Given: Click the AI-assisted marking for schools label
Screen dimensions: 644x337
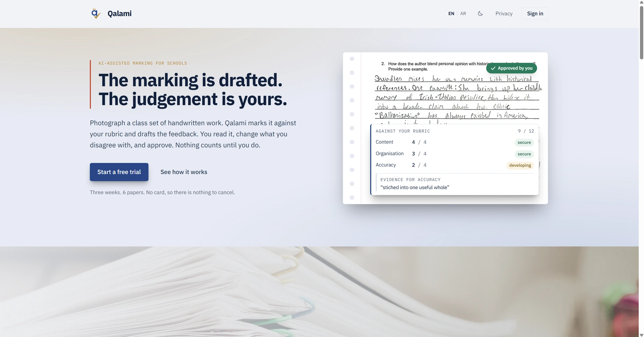Looking at the screenshot, I should [x=143, y=63].
